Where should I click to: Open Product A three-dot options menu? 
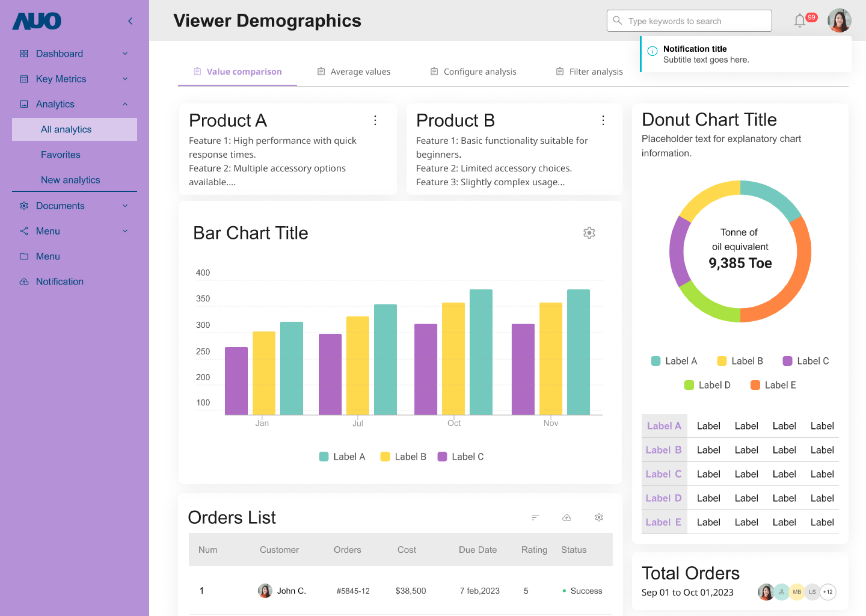point(375,120)
